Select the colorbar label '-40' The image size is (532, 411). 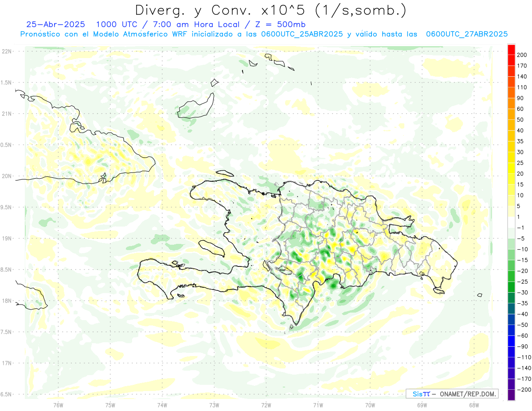pyautogui.click(x=524, y=314)
